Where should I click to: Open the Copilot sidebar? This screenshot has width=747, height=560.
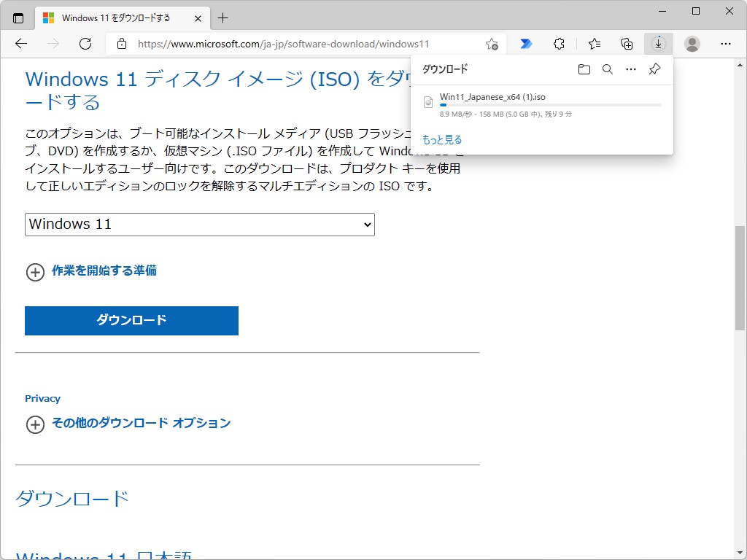525,43
